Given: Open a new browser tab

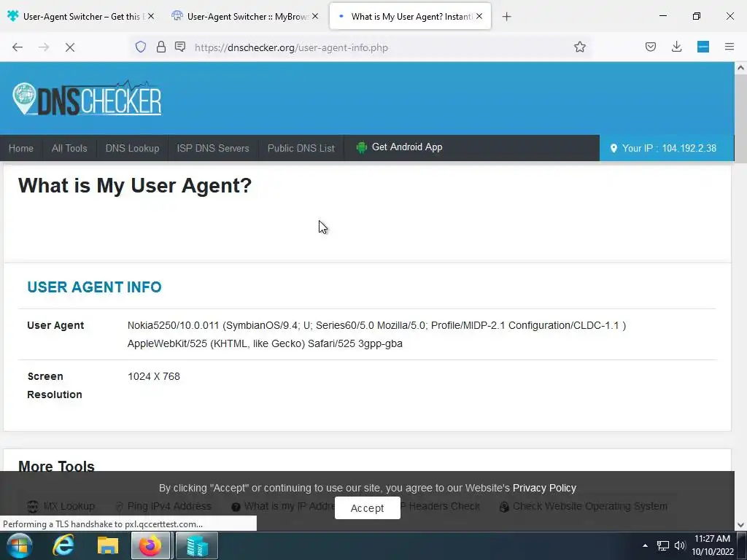Looking at the screenshot, I should [x=507, y=17].
